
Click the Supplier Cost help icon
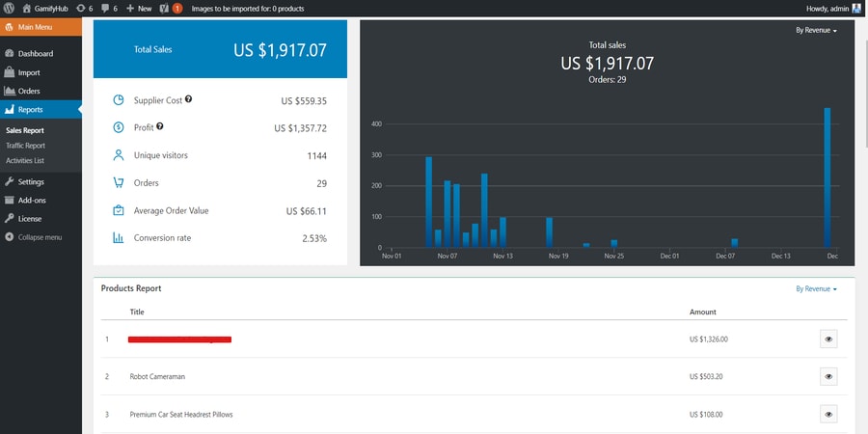(x=188, y=99)
